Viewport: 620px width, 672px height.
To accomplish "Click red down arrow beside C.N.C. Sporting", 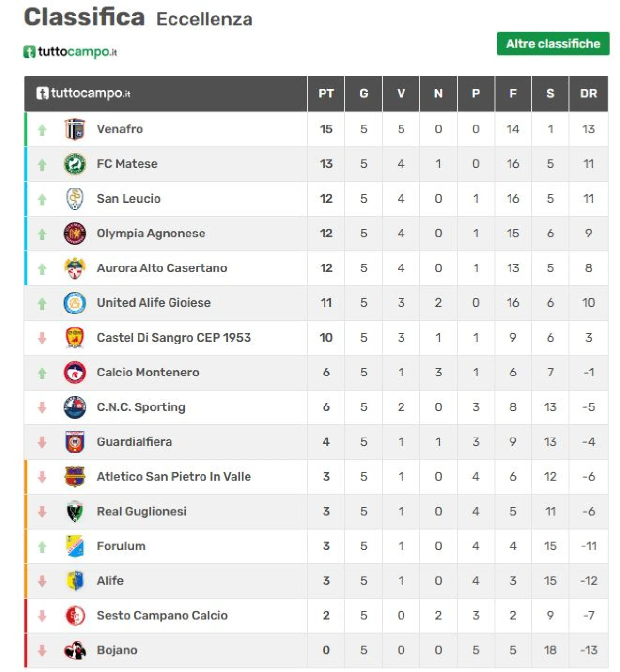I will [42, 407].
